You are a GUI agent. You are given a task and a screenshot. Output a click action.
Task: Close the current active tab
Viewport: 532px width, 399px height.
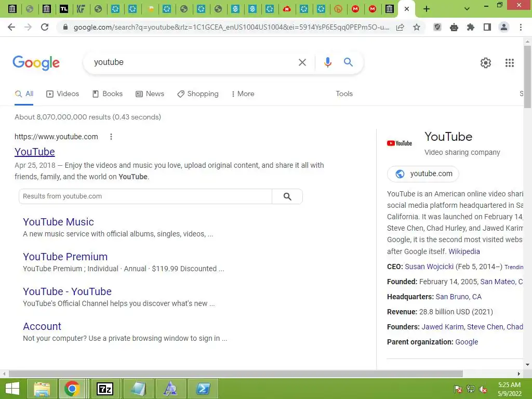click(x=406, y=9)
